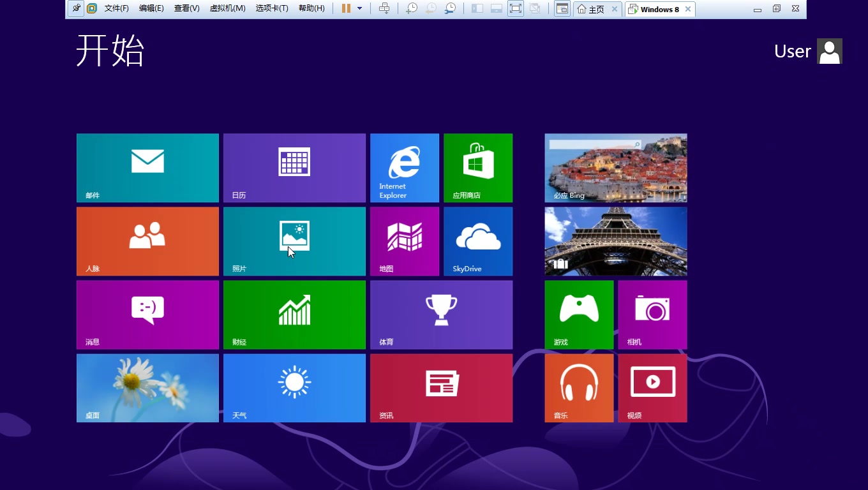Open the 帮助(H) menu
The image size is (868, 490).
point(311,8)
